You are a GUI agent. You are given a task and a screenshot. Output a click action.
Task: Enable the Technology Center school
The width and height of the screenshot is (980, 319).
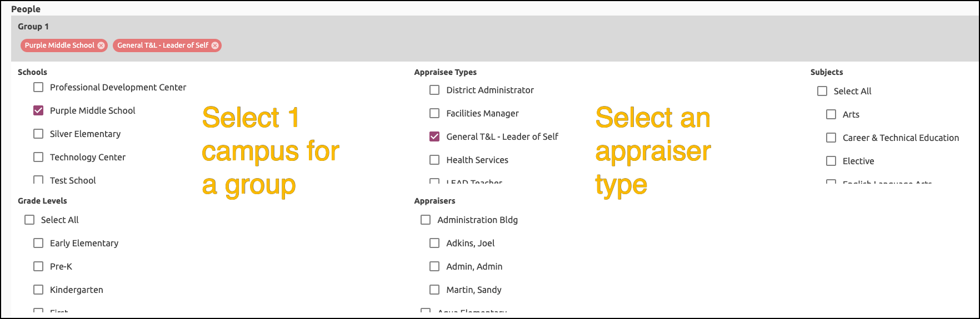(x=38, y=157)
